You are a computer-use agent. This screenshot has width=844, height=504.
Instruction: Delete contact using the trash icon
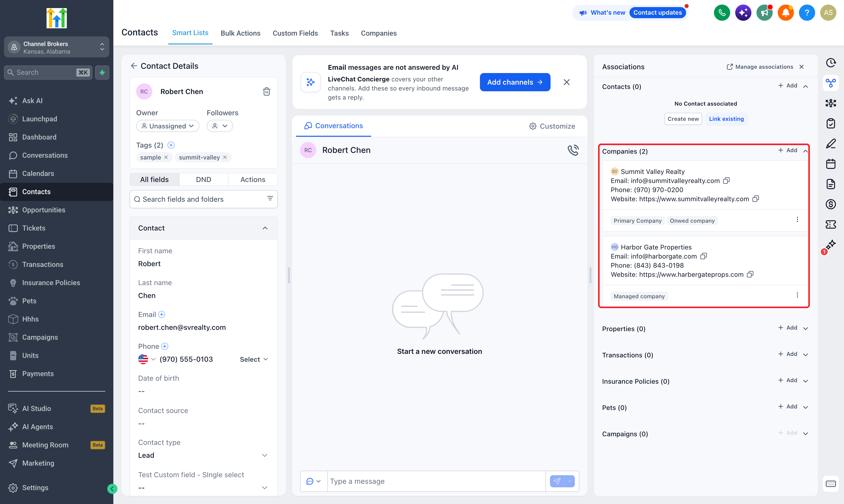tap(266, 91)
